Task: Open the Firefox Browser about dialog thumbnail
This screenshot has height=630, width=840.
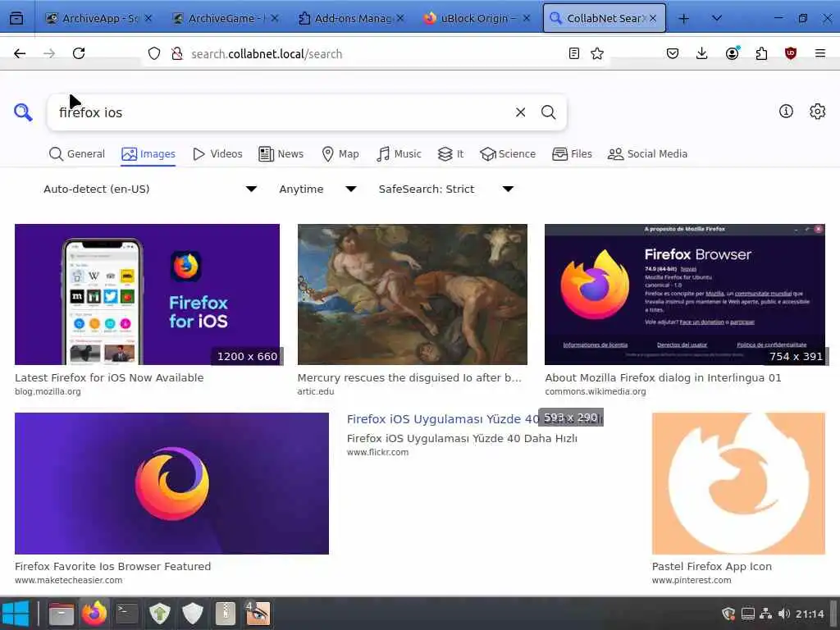Action: click(685, 294)
